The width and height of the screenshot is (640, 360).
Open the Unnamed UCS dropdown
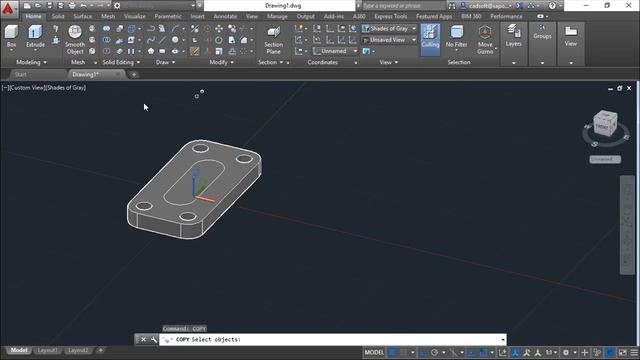click(335, 51)
